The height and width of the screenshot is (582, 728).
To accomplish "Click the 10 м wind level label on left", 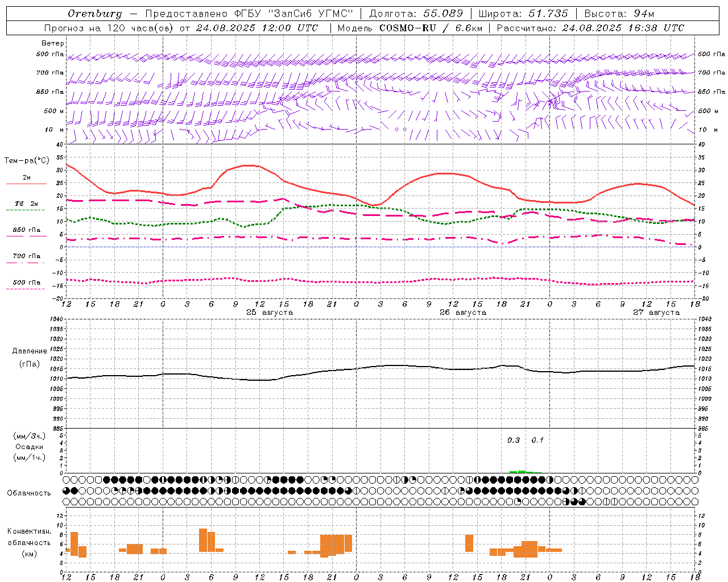I will pos(55,130).
